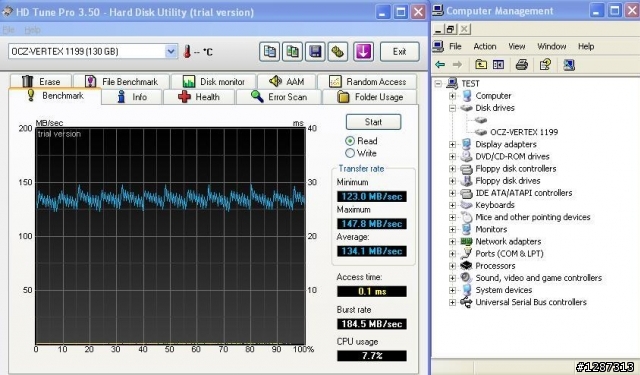Viewport: 640px width, 375px height.
Task: Open the Info tab
Action: pos(132,97)
